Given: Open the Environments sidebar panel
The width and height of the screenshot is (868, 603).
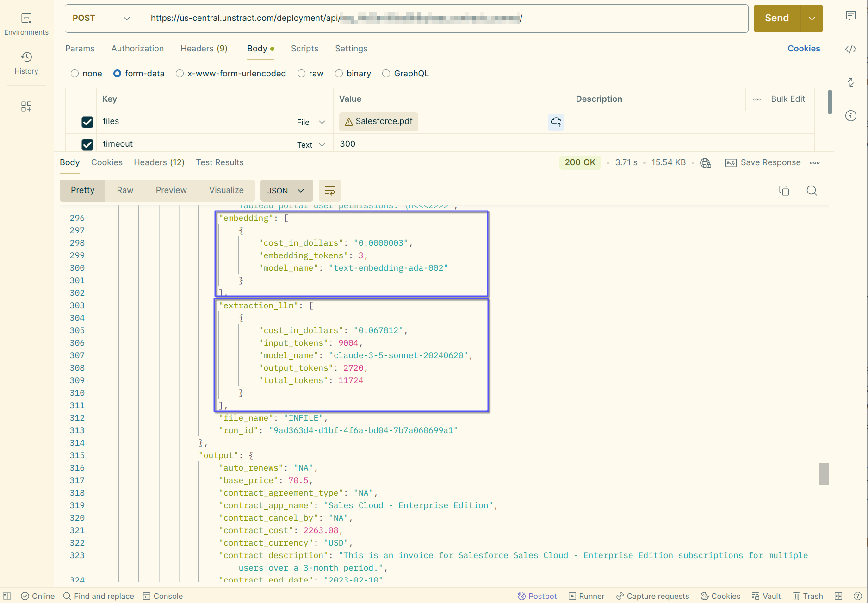Looking at the screenshot, I should click(x=26, y=24).
